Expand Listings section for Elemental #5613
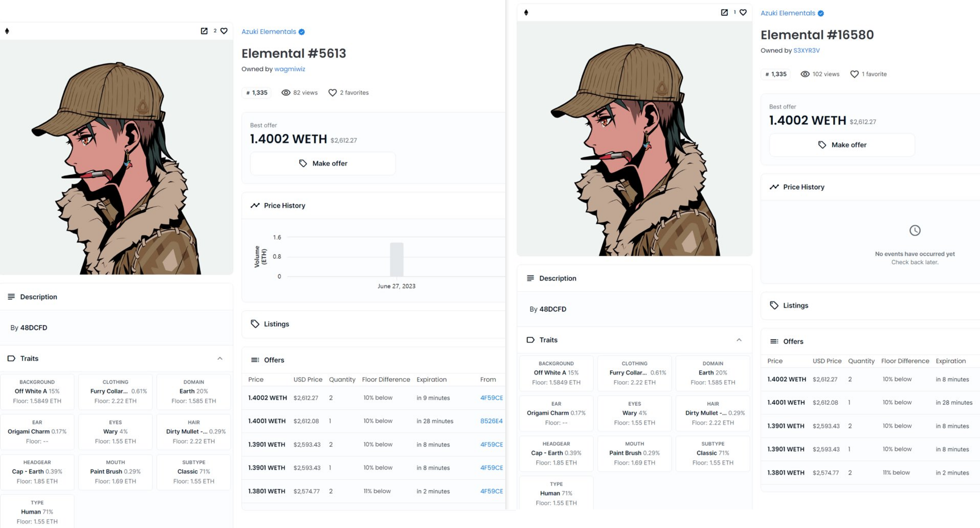The image size is (980, 528). 374,324
